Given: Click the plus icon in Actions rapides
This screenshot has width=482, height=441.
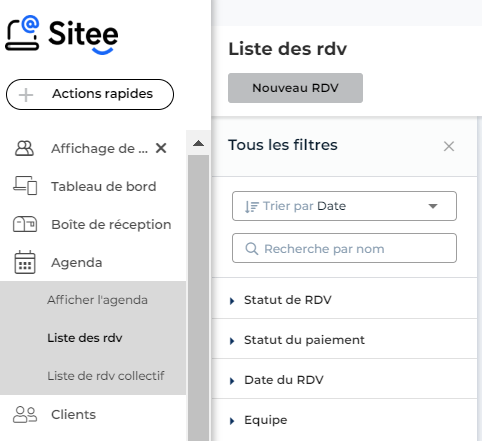Looking at the screenshot, I should point(26,95).
